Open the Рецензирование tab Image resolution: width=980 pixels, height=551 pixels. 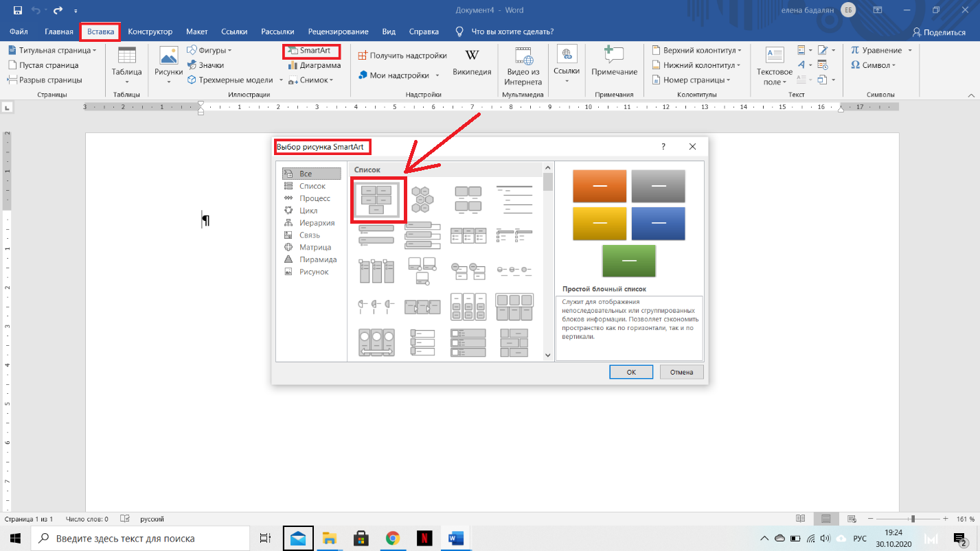tap(338, 32)
